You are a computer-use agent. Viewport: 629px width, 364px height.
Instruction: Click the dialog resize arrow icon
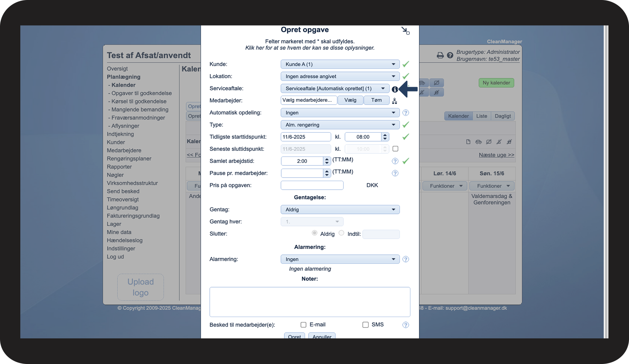pos(405,31)
